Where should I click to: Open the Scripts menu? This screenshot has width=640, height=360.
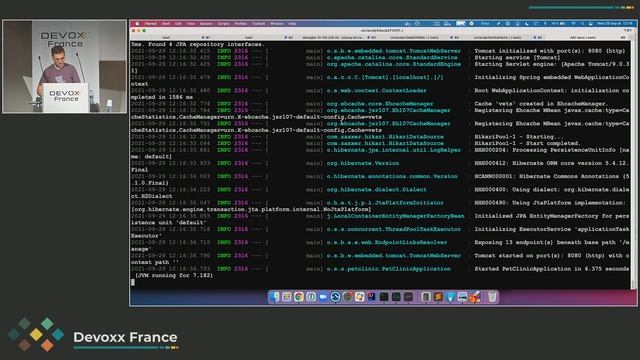[223, 24]
